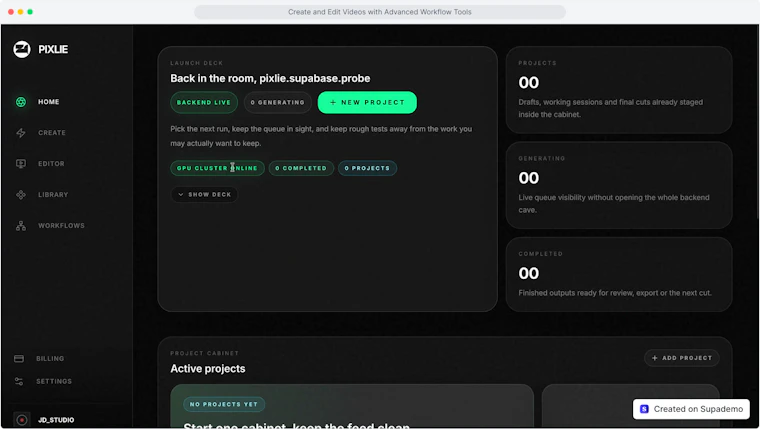Click the Supademo logo icon
Viewport: 760px width, 429px height.
(x=644, y=409)
